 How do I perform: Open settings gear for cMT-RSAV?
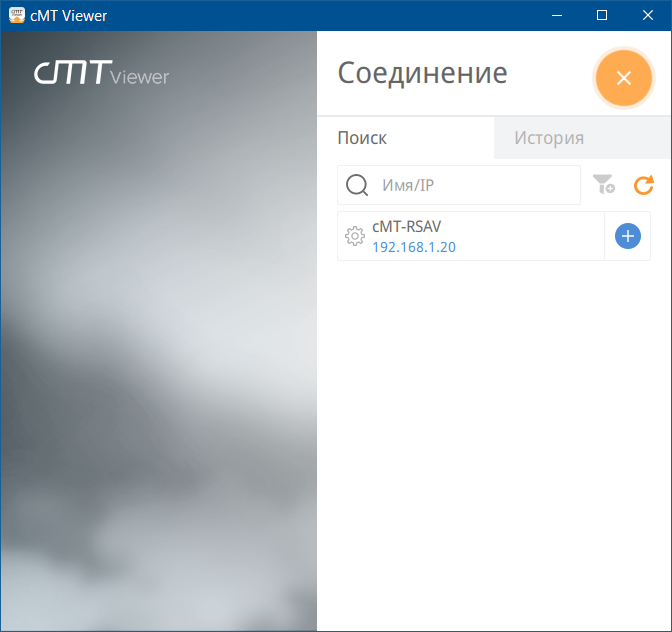coord(355,236)
